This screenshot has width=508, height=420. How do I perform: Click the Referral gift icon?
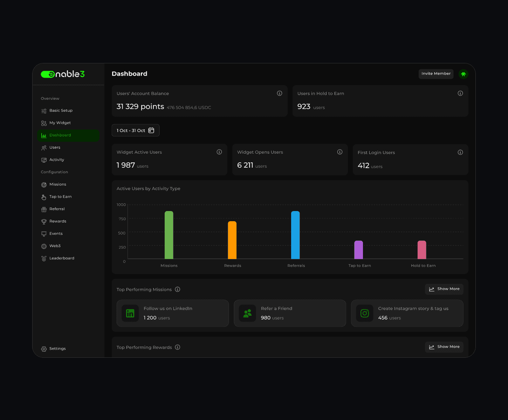(44, 209)
